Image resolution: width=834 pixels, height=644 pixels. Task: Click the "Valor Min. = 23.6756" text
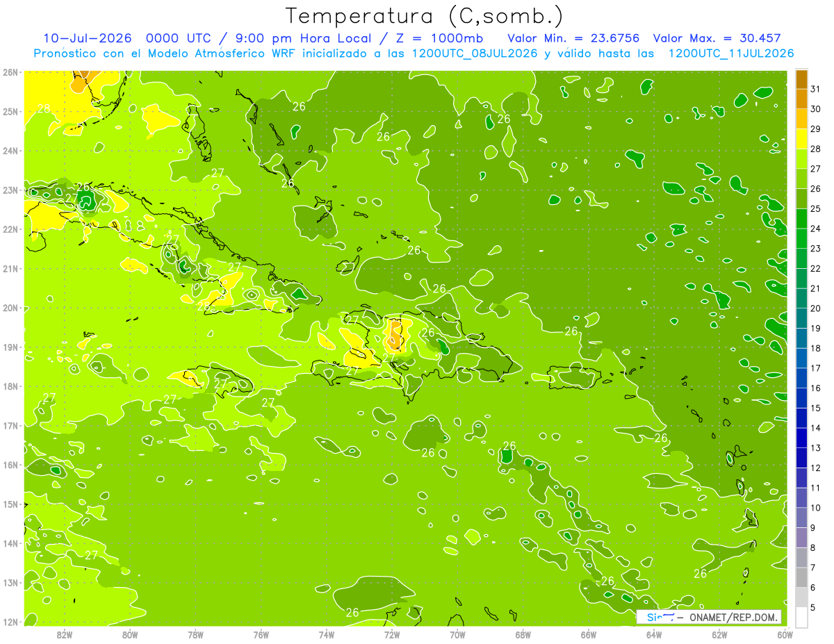coord(573,38)
